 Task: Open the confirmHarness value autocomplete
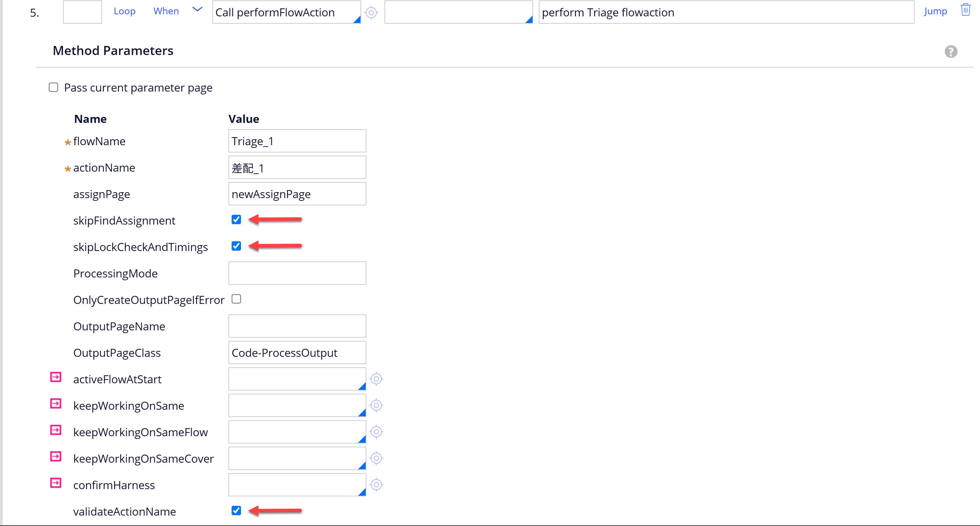coord(297,485)
